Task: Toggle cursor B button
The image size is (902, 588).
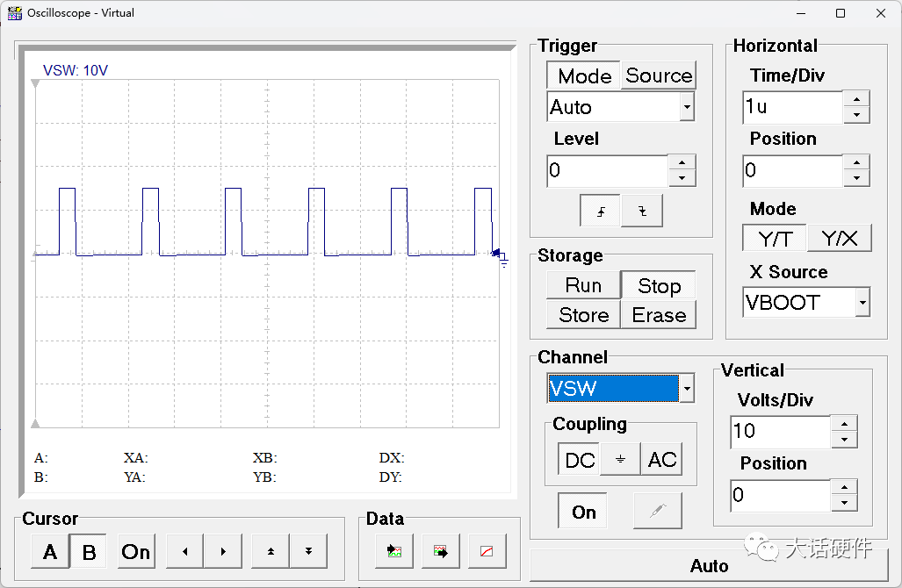Action: (x=89, y=552)
